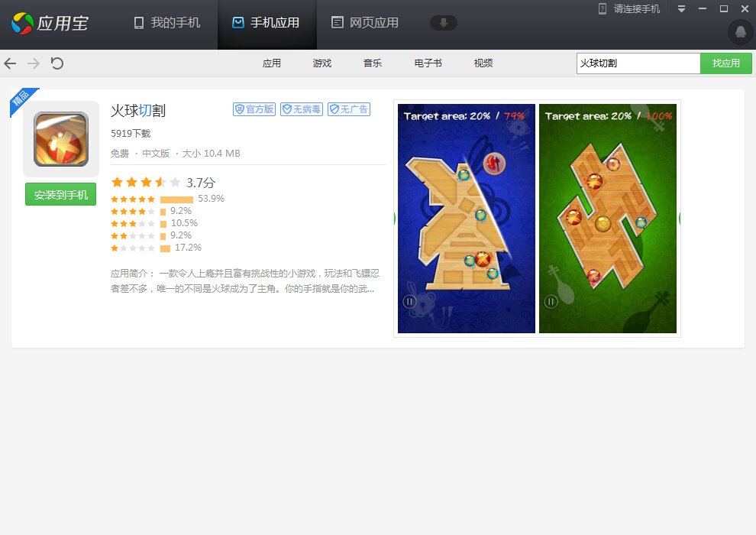756x535 pixels.
Task: Open the download manager icon
Action: coord(444,23)
